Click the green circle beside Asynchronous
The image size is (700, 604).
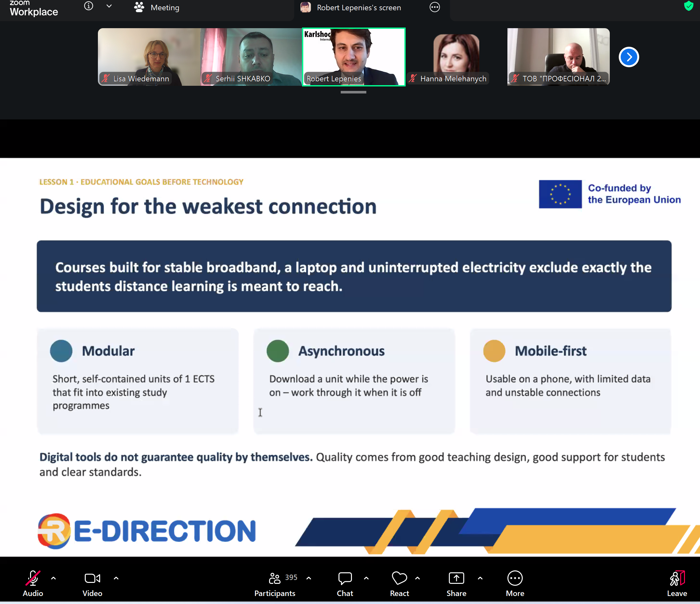(x=278, y=351)
